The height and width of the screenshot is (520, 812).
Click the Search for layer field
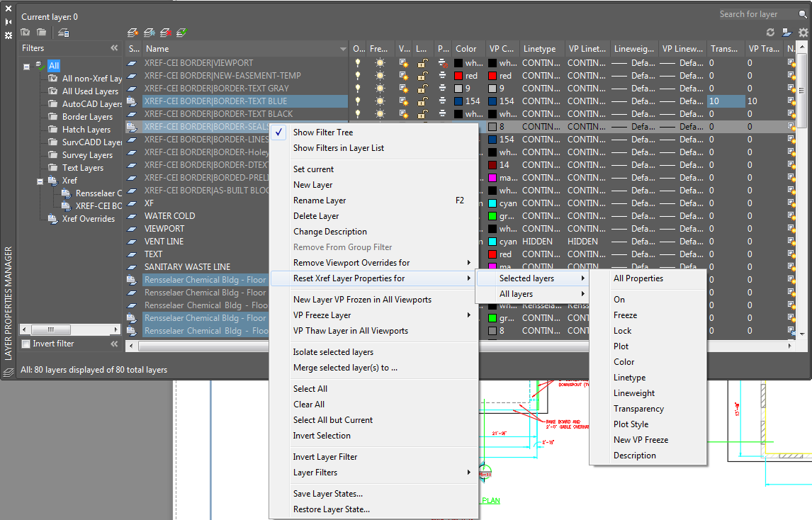750,14
